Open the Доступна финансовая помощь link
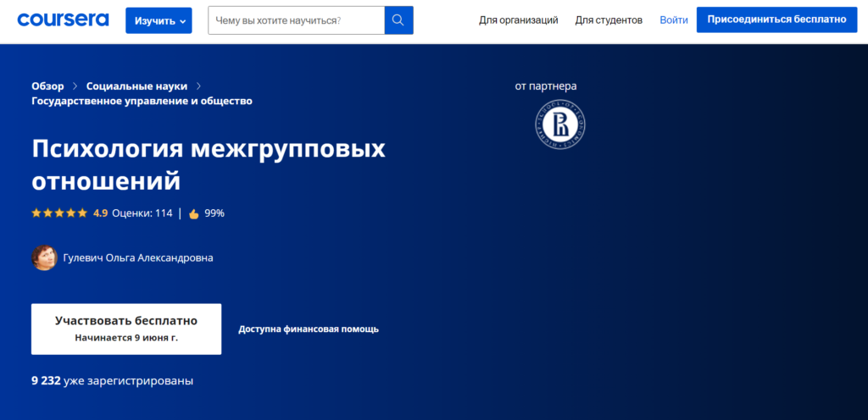Image resolution: width=868 pixels, height=420 pixels. [309, 329]
